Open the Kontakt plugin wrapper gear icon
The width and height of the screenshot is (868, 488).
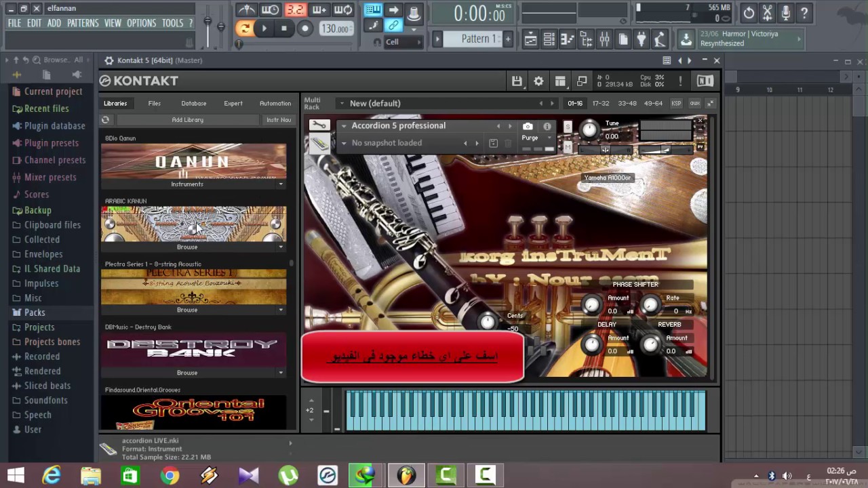[x=108, y=60]
